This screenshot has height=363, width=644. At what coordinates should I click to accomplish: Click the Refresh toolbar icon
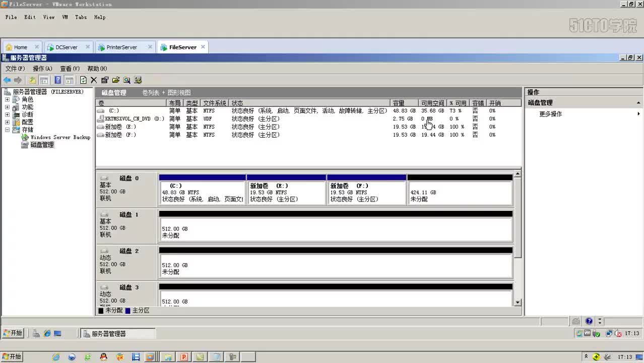(83, 80)
